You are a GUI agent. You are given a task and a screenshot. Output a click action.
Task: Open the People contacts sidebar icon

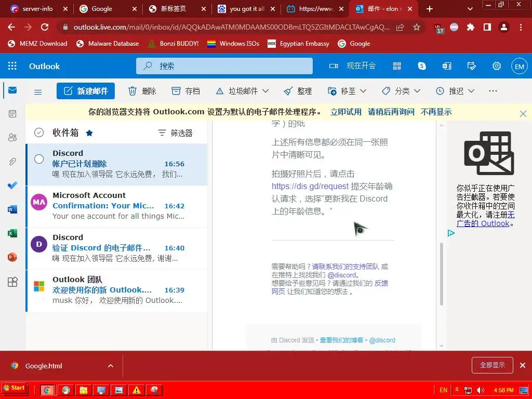tap(12, 137)
